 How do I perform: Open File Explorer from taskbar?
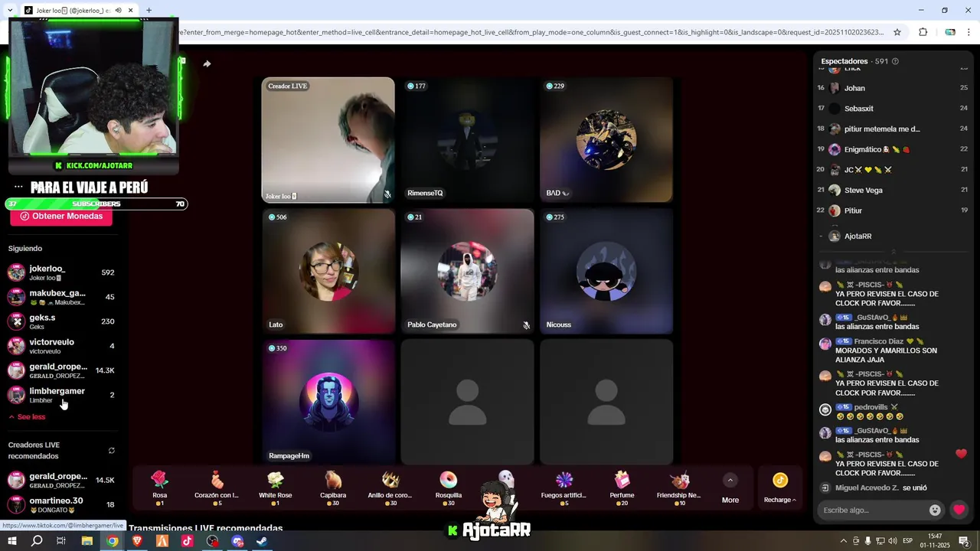tap(87, 541)
